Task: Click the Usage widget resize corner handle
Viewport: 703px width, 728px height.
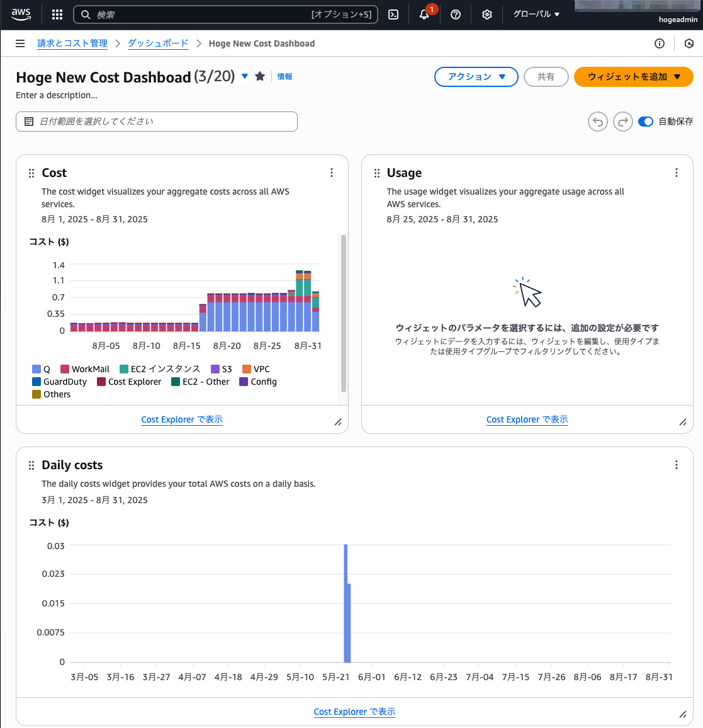Action: click(683, 422)
